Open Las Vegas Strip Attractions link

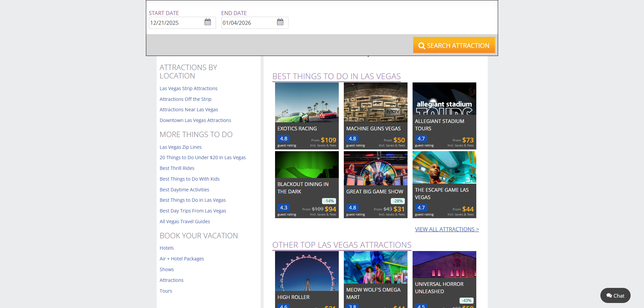pos(189,88)
